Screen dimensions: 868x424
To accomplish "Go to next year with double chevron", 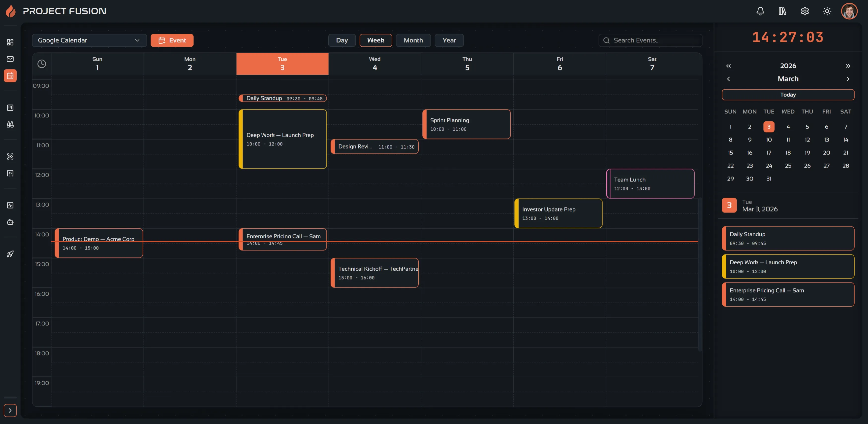I will [x=848, y=66].
